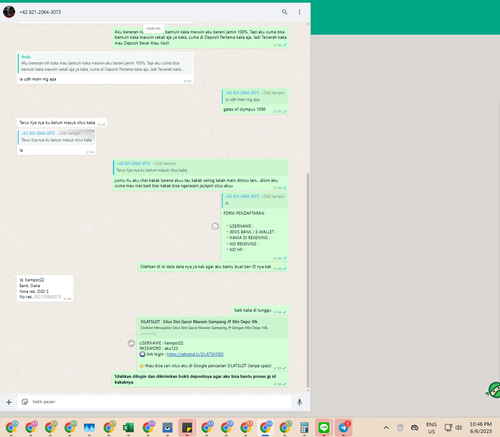
Task: Click the 'FORM PENDAFTARAN' heading text
Action: pyautogui.click(x=244, y=213)
